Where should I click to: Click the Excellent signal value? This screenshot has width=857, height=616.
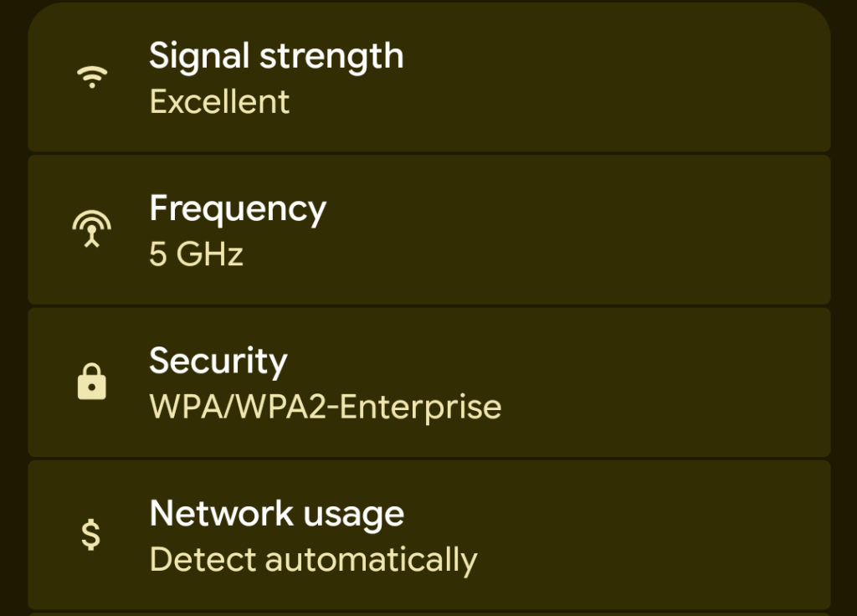pos(219,102)
